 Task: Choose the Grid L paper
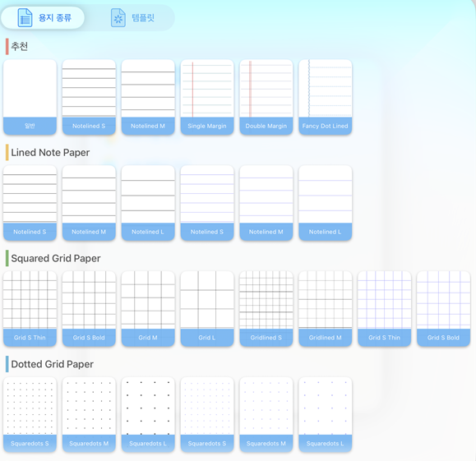(207, 309)
